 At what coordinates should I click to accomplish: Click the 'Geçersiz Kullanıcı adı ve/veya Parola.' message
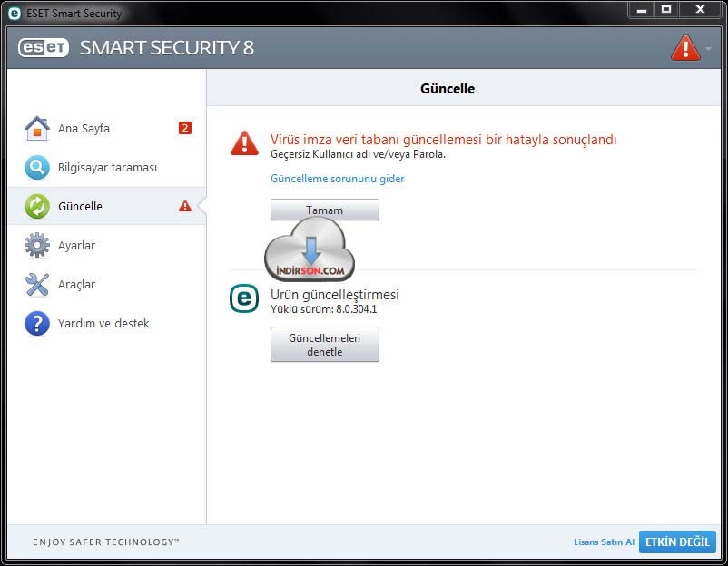(358, 154)
